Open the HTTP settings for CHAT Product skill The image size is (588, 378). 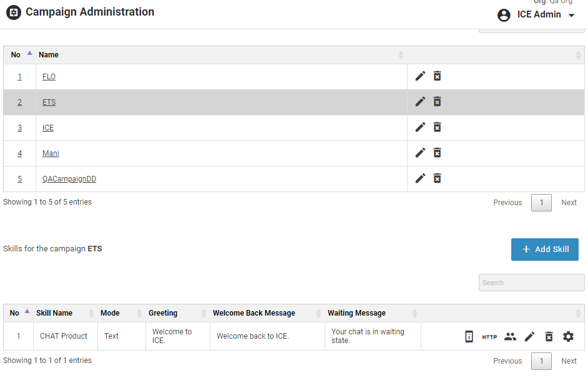(489, 337)
